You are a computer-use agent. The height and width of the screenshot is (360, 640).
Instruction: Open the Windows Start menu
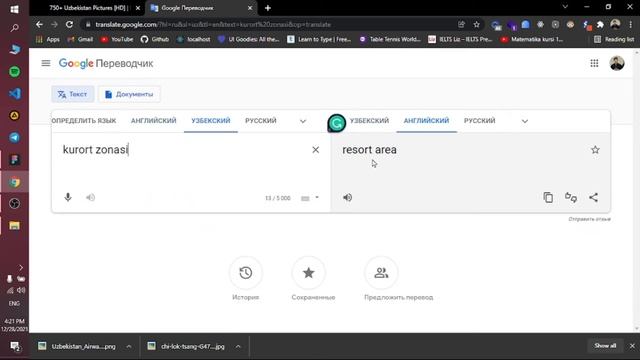(x=14, y=9)
